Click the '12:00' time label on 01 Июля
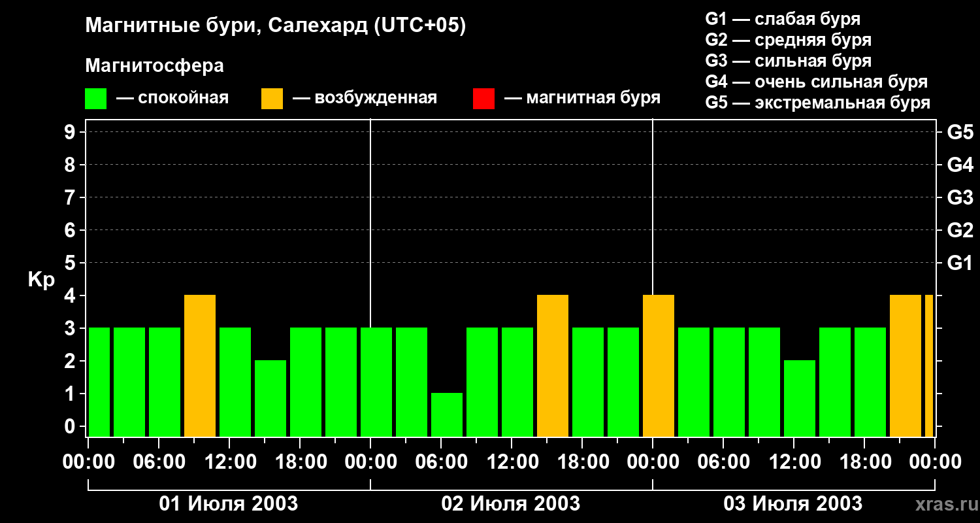Image resolution: width=980 pixels, height=523 pixels. tap(230, 462)
